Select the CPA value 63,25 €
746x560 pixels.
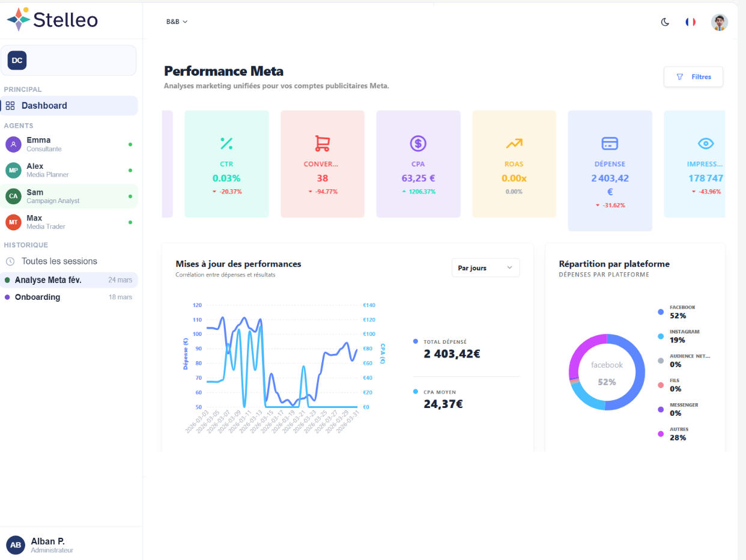click(418, 178)
